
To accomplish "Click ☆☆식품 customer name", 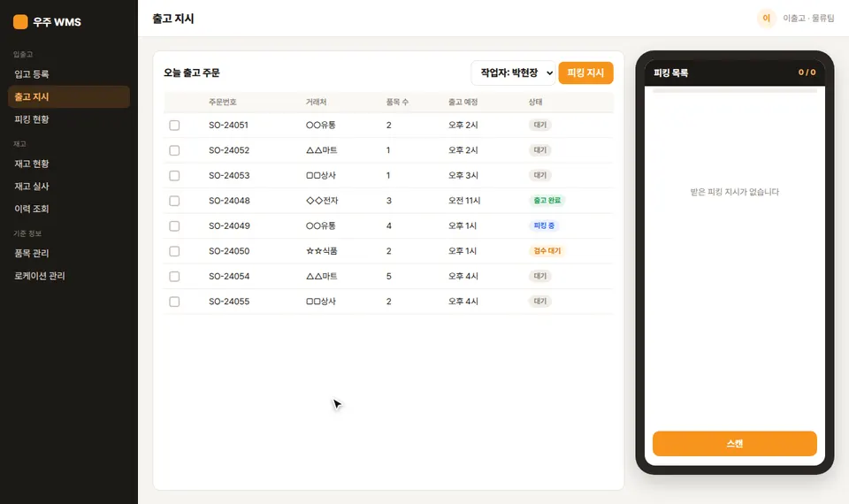I will pos(322,251).
